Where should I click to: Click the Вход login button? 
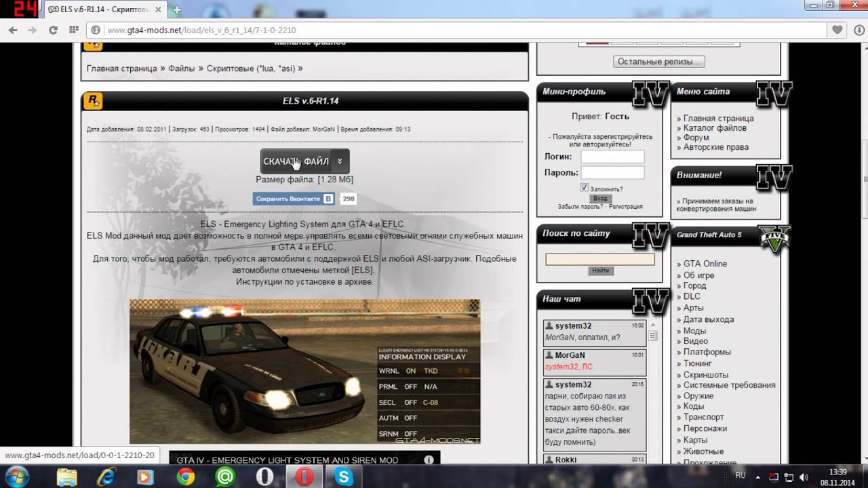[x=600, y=198]
